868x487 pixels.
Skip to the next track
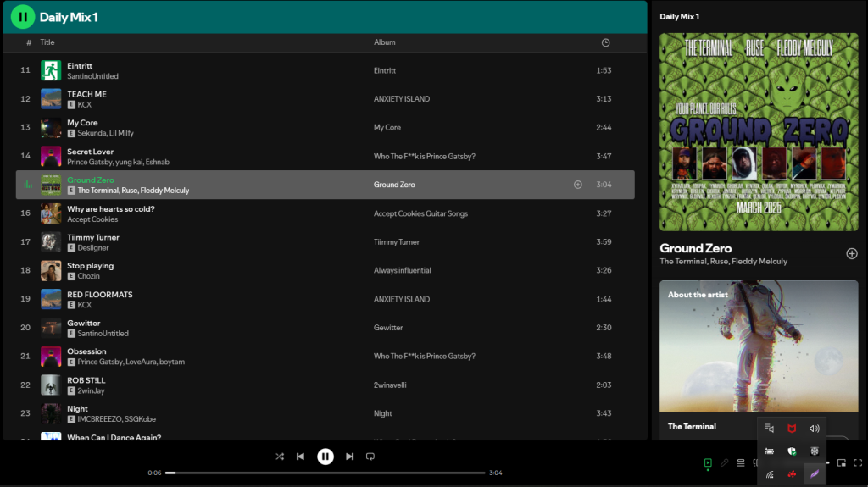click(350, 457)
